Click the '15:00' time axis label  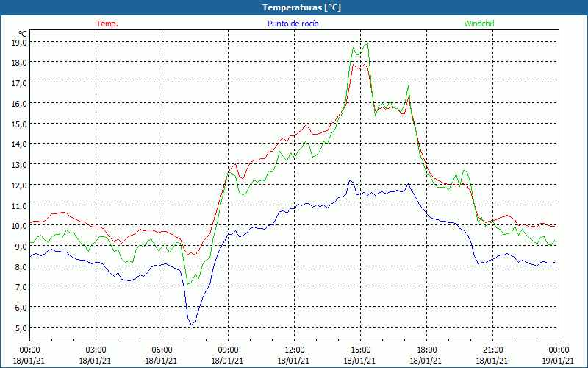(x=360, y=350)
